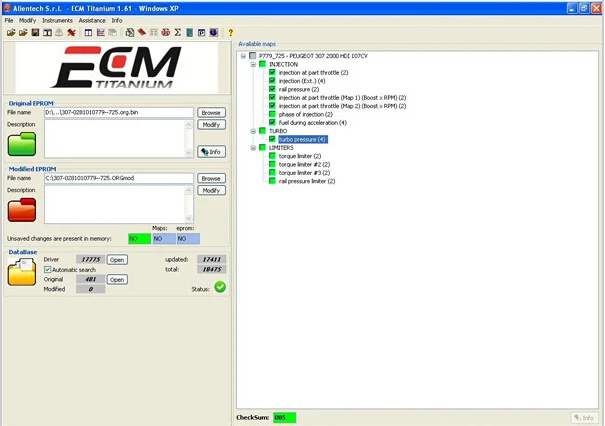The width and height of the screenshot is (605, 426).
Task: Toggle checkbox for part throttle Map 2
Action: (272, 106)
